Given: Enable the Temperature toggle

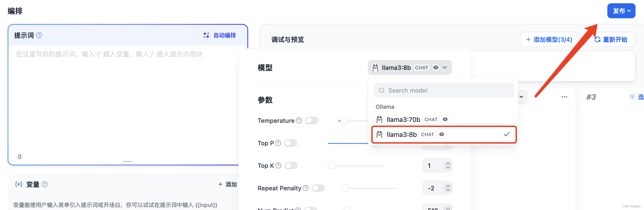Looking at the screenshot, I should 311,121.
